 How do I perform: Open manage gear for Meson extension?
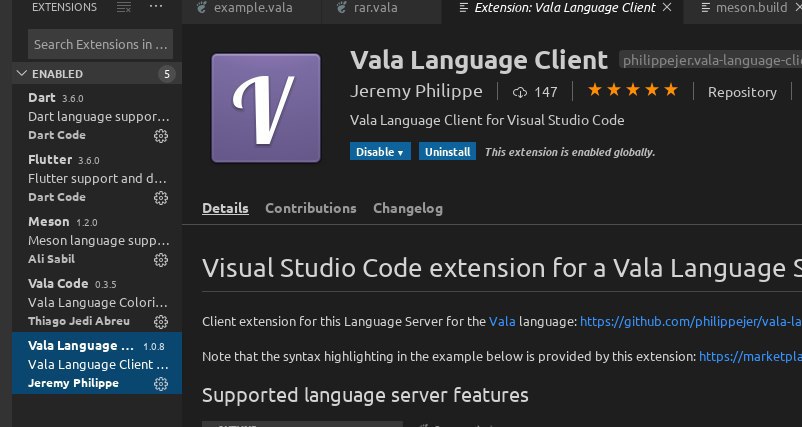click(161, 260)
